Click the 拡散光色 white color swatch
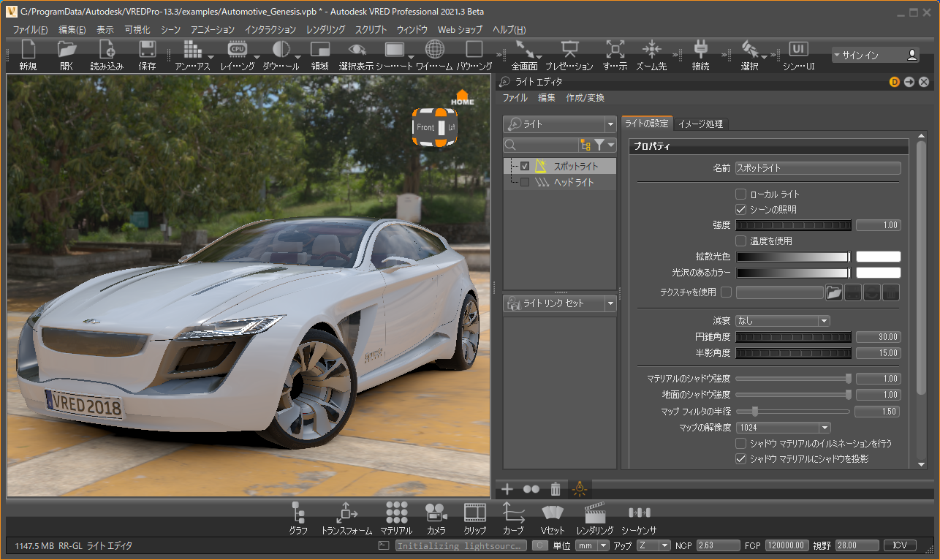The image size is (940, 560). pyautogui.click(x=878, y=257)
